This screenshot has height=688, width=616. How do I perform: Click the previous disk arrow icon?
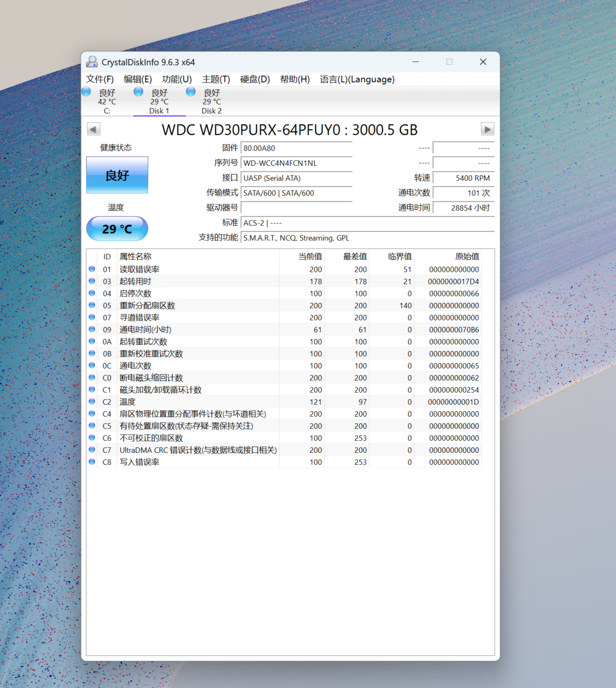[93, 129]
